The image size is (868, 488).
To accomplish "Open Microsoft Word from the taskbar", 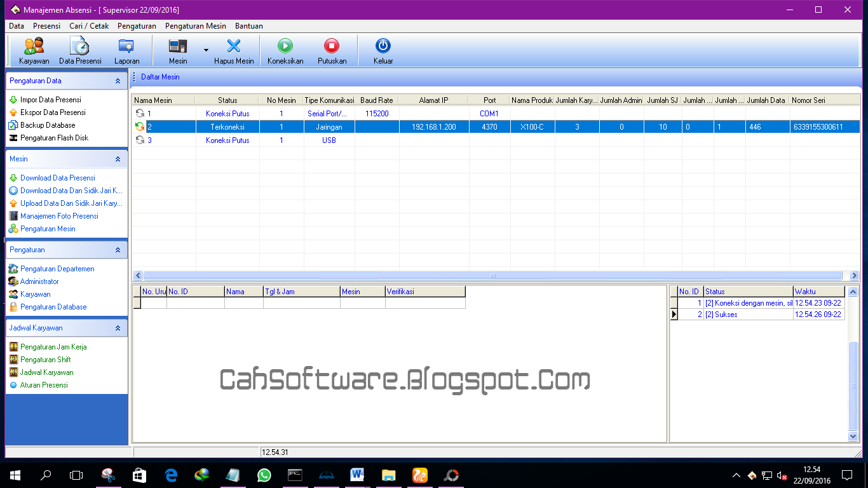I will [357, 475].
